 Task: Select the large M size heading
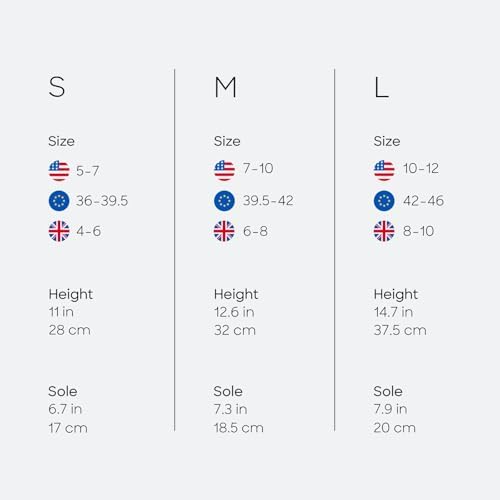225,87
